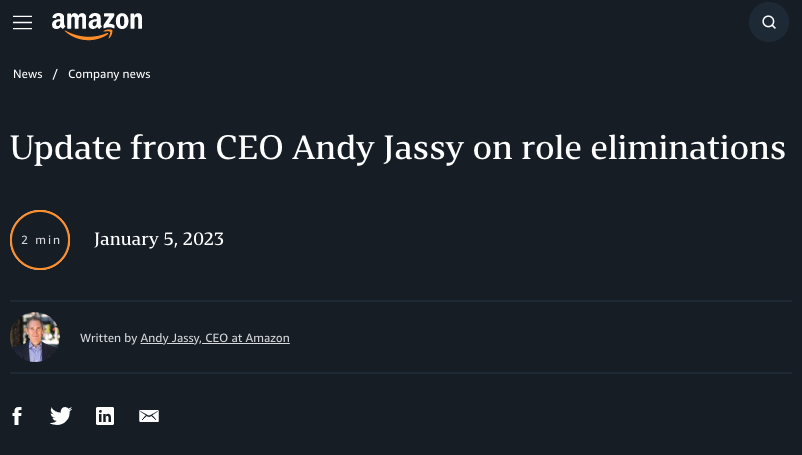Screen dimensions: 802x455
Task: Click the January 5, 2023 date
Action: click(x=159, y=239)
